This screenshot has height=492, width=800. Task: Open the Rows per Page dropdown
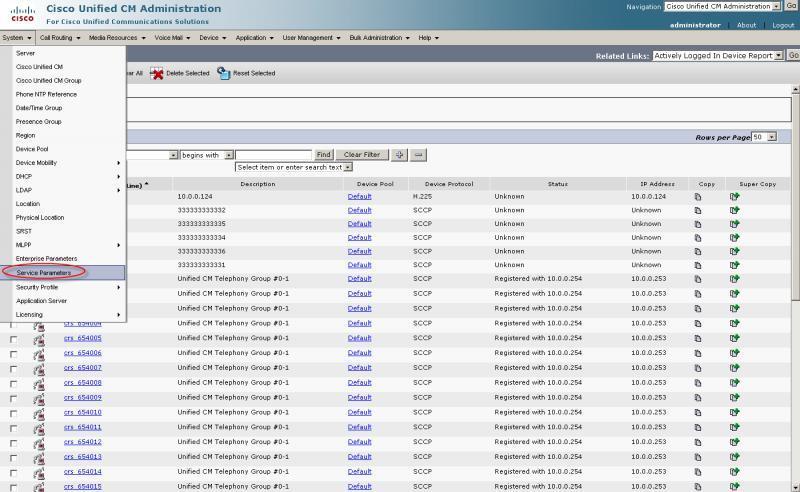tap(764, 137)
